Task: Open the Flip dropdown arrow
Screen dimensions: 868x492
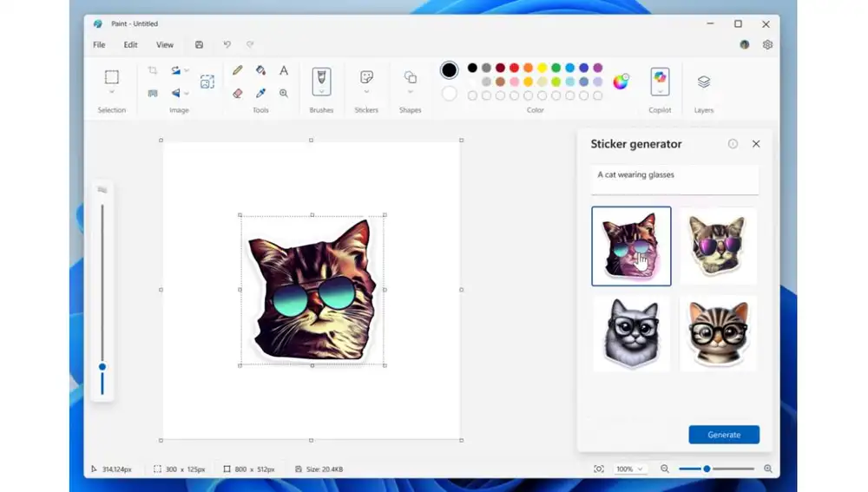Action: pos(187,93)
